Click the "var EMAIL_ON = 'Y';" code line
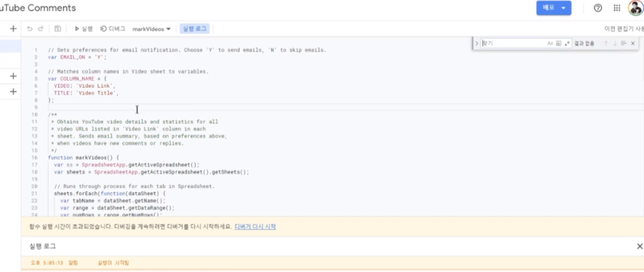The width and height of the screenshot is (644, 272). (77, 57)
